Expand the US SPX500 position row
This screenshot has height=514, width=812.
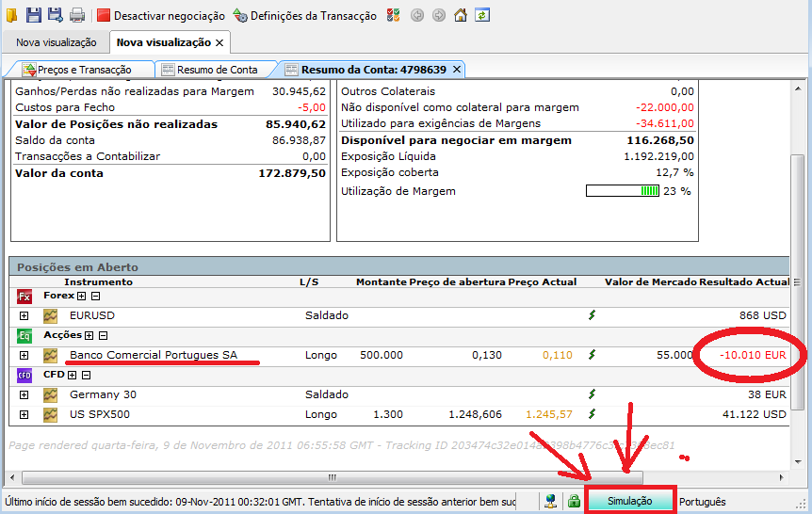tap(24, 414)
